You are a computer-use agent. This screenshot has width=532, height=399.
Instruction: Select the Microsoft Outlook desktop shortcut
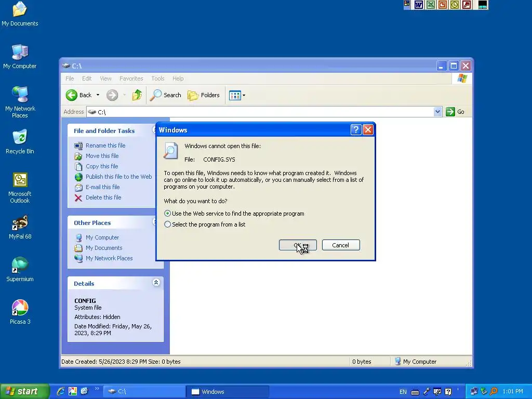(x=20, y=188)
